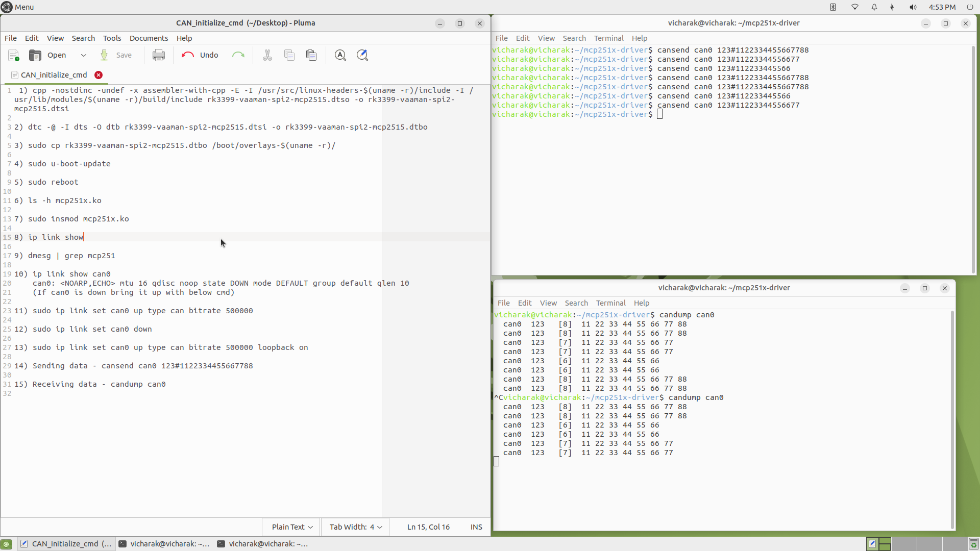Click the Undo button
Screen dimensions: 980x551
tap(201, 55)
